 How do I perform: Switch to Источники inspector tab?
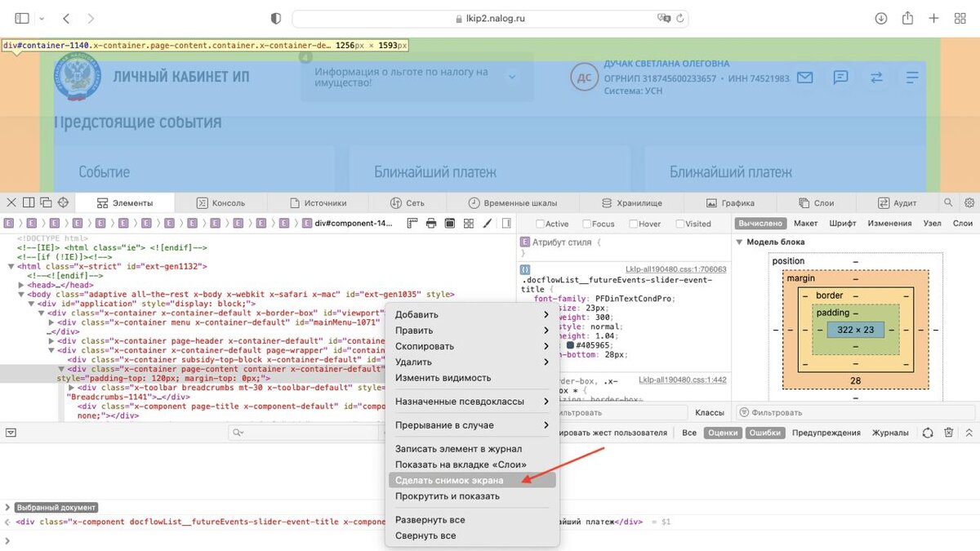tap(318, 202)
